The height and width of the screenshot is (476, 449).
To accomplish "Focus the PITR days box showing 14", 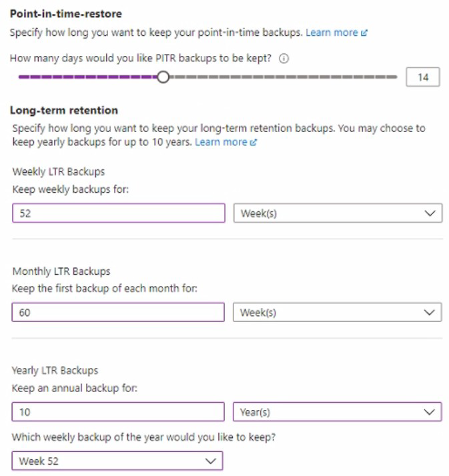I will (x=423, y=77).
